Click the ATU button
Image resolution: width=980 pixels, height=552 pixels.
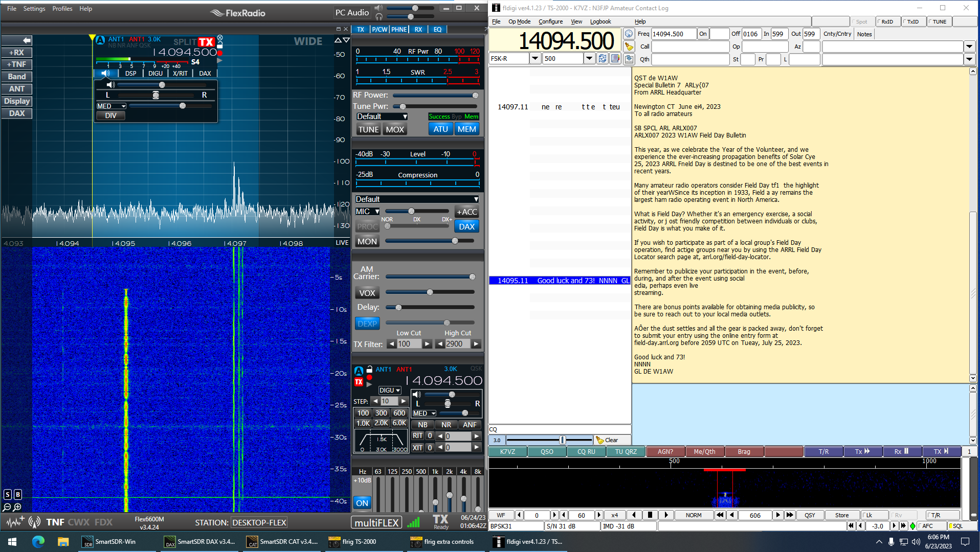440,129
